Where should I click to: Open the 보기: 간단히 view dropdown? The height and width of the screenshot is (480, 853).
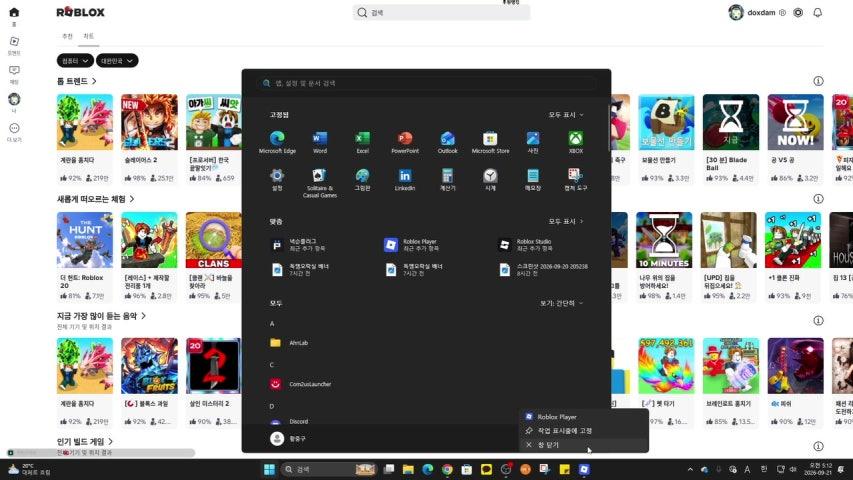point(561,303)
